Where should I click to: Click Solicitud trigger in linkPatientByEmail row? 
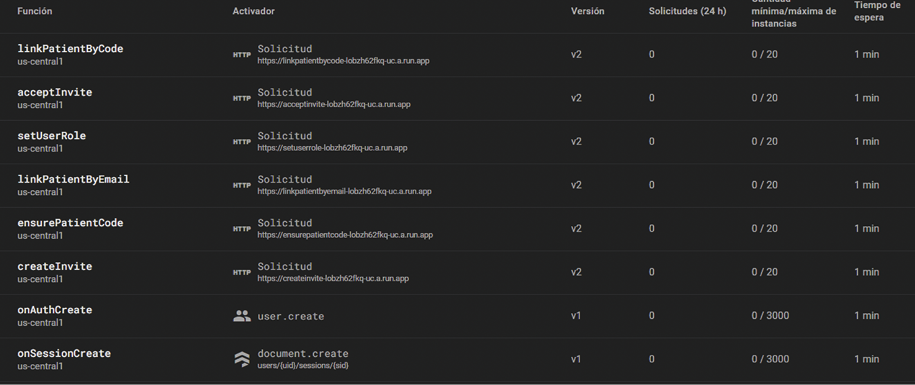point(285,180)
